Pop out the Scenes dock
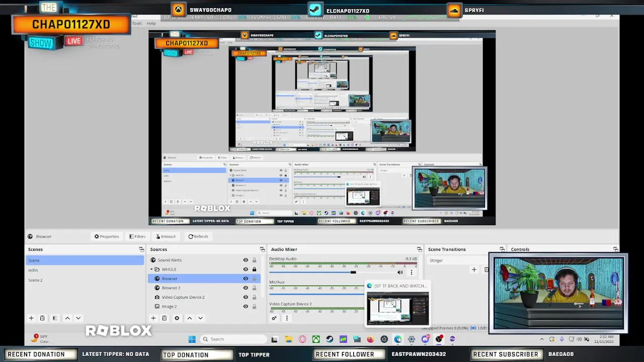Image resolution: width=644 pixels, height=362 pixels. point(141,249)
